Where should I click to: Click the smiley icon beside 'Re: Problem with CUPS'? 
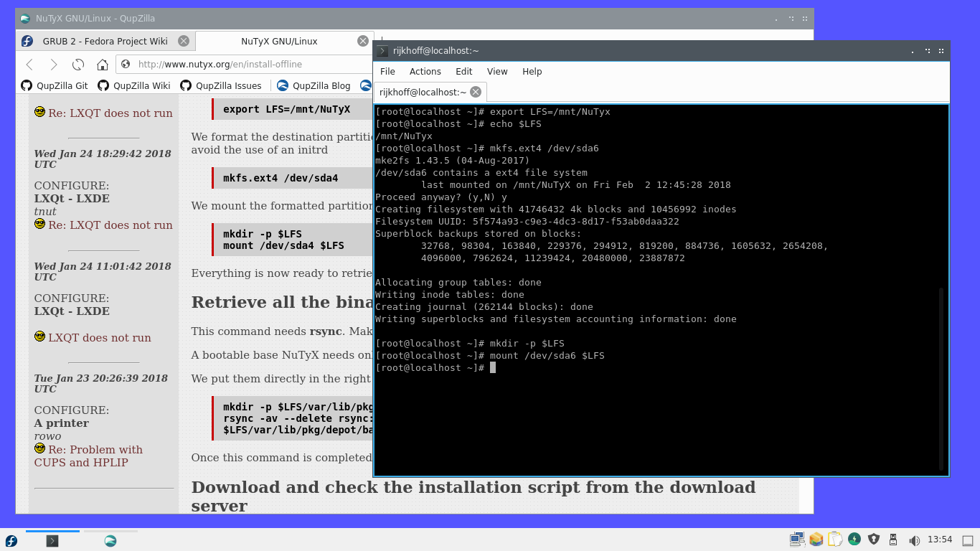point(39,448)
